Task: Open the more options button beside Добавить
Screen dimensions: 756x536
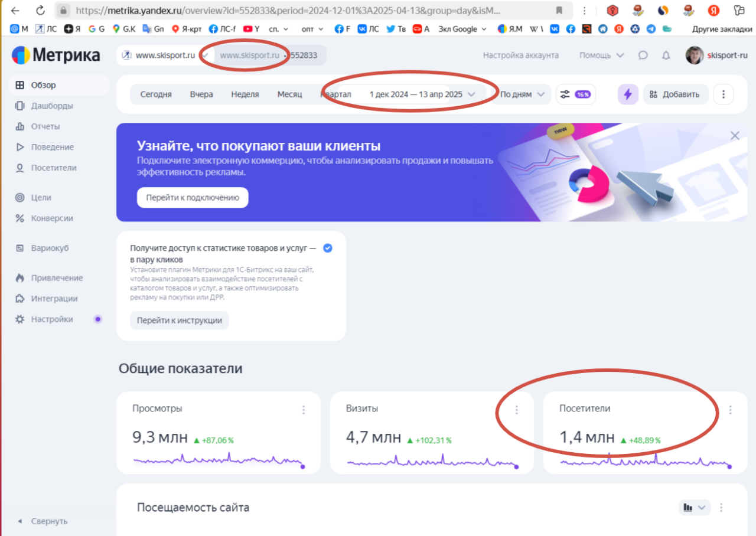Action: 724,94
